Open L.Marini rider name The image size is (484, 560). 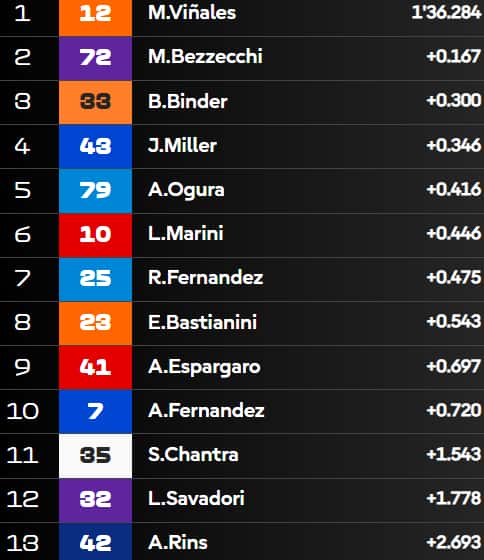click(x=185, y=234)
